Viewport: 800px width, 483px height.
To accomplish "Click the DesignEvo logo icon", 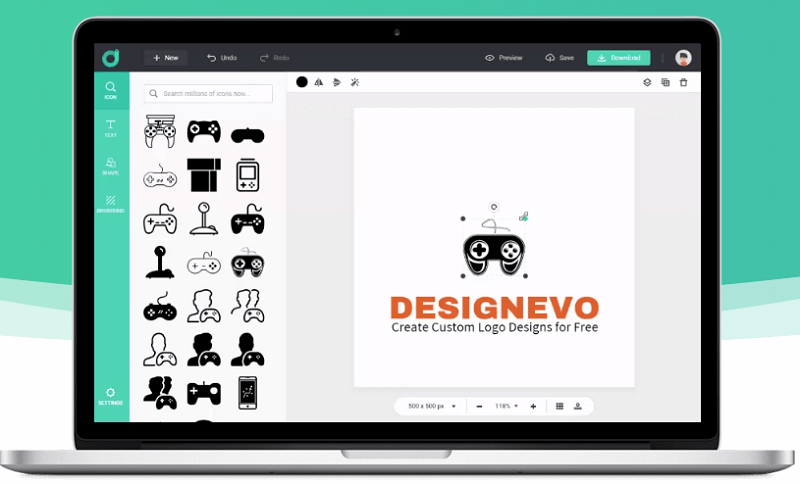I will tap(111, 58).
